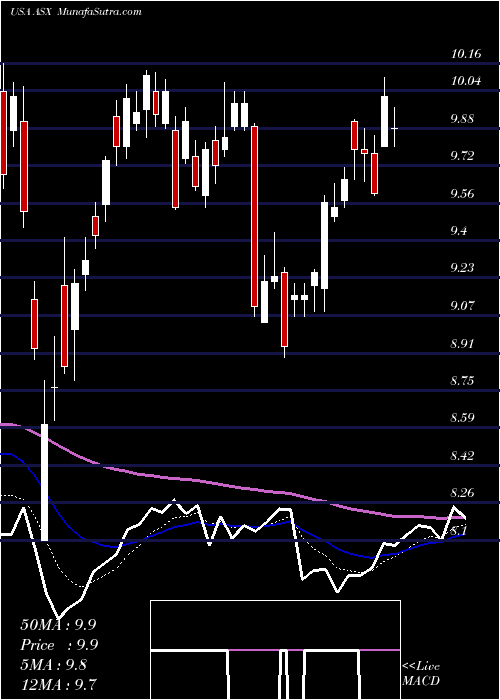Select the 10.04 price axis label

(x=466, y=81)
